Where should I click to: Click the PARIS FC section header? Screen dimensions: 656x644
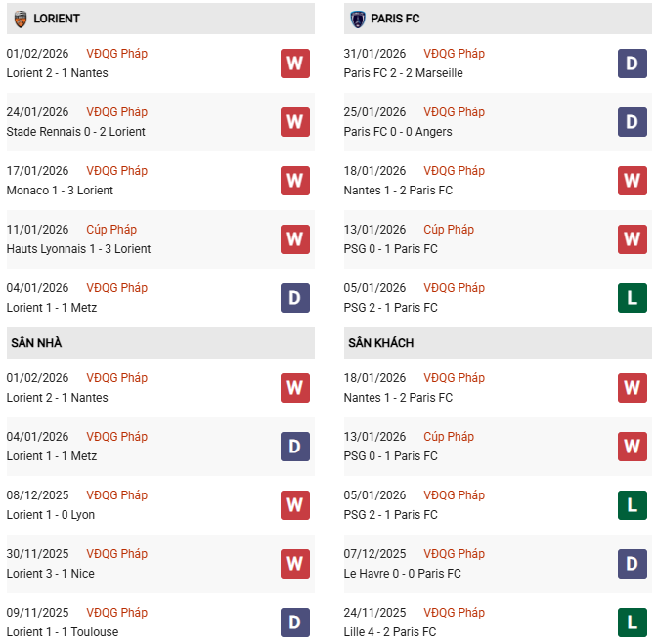click(396, 19)
